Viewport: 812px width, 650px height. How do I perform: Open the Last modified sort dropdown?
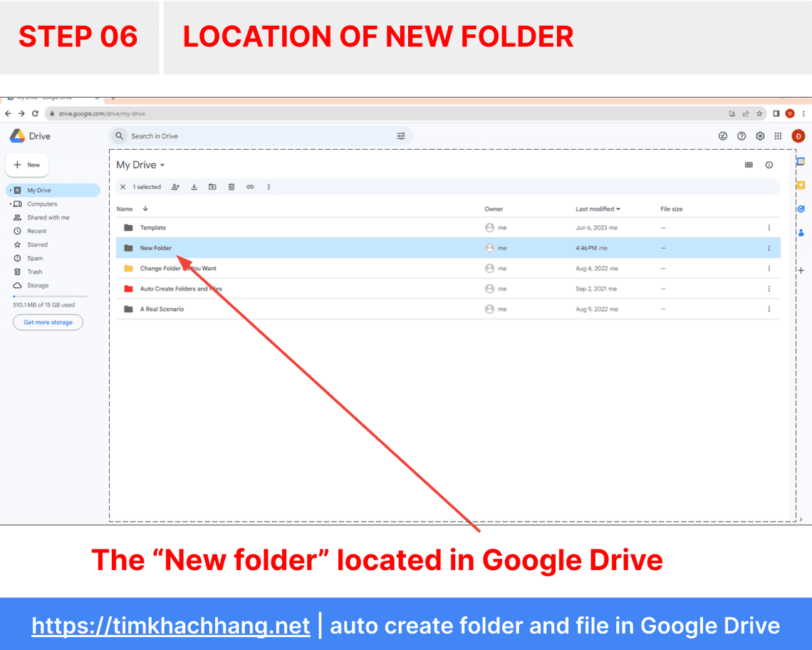[x=596, y=208]
